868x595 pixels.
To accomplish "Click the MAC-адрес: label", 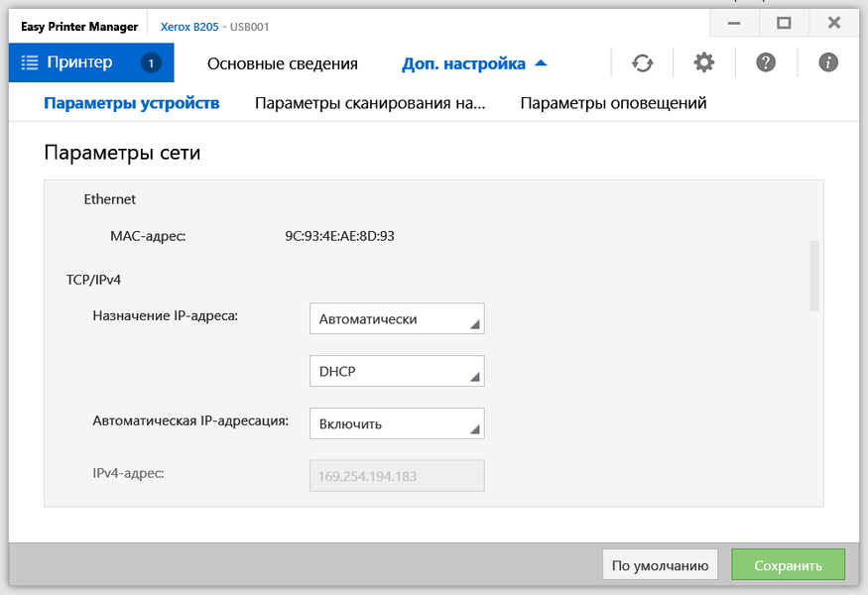I will point(148,236).
